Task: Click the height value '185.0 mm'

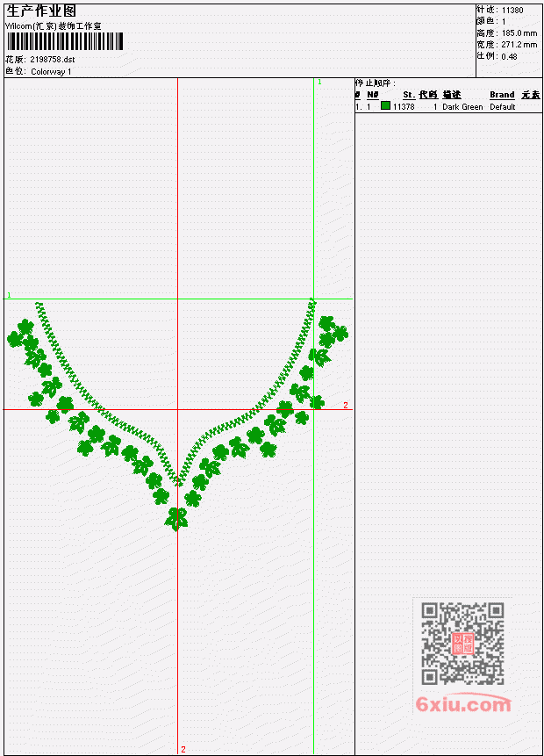Action: 519,33
